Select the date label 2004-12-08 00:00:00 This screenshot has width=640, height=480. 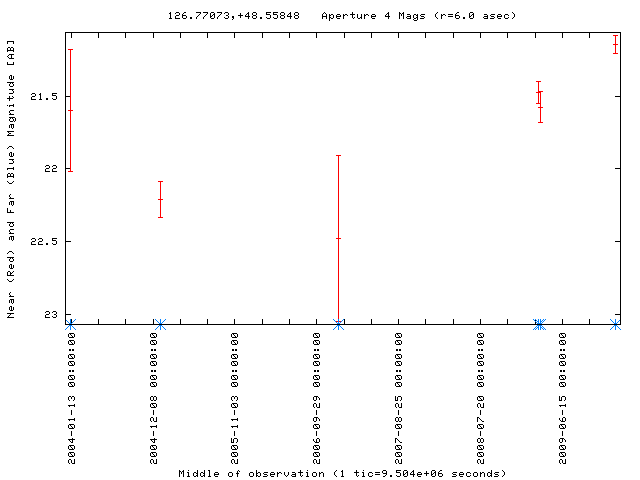pyautogui.click(x=153, y=398)
